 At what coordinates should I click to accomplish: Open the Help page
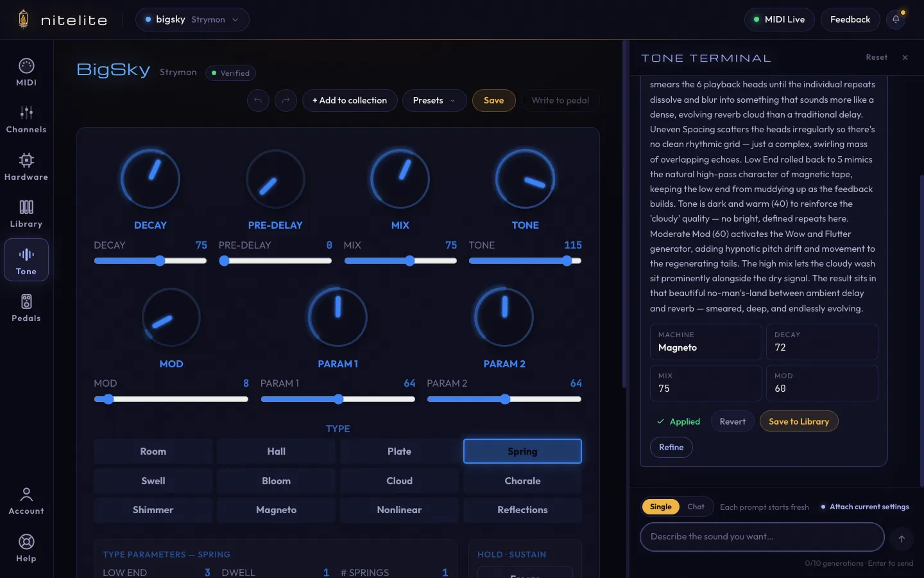pyautogui.click(x=26, y=548)
